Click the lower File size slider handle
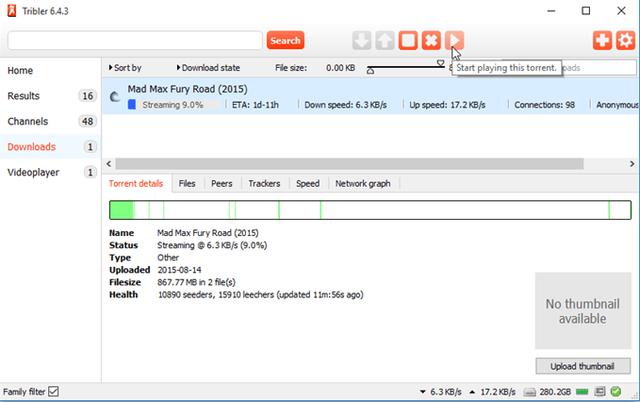The width and height of the screenshot is (640, 402). pos(370,71)
